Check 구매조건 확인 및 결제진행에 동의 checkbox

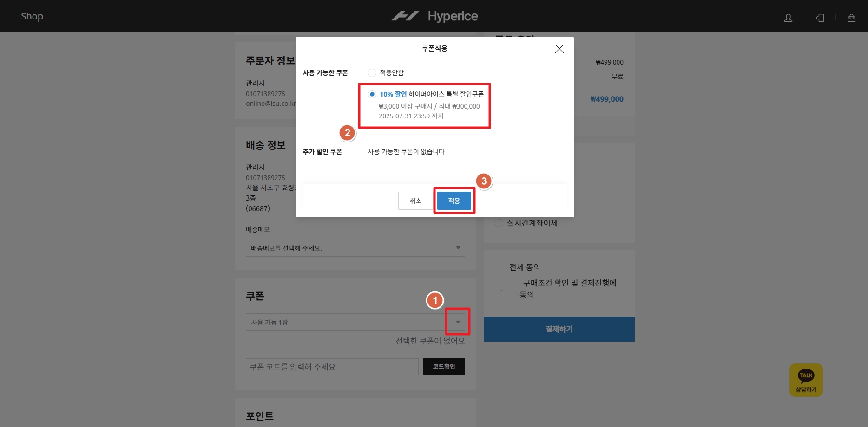pyautogui.click(x=513, y=289)
